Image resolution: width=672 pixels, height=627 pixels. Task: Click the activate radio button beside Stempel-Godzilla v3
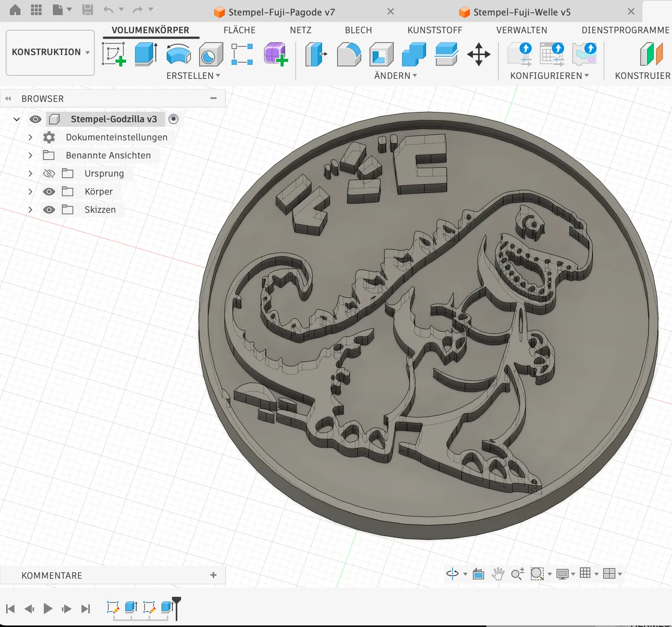coord(174,119)
